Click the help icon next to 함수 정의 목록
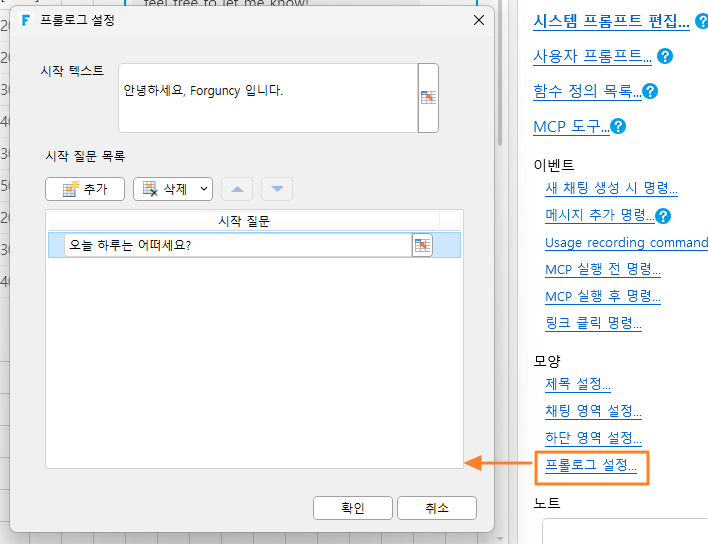This screenshot has height=544, width=708. (x=650, y=92)
